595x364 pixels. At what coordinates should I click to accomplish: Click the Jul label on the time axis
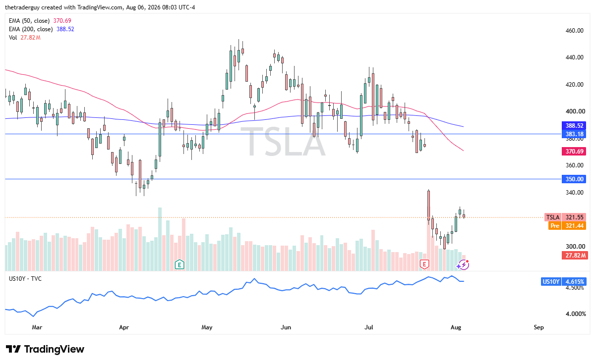368,327
